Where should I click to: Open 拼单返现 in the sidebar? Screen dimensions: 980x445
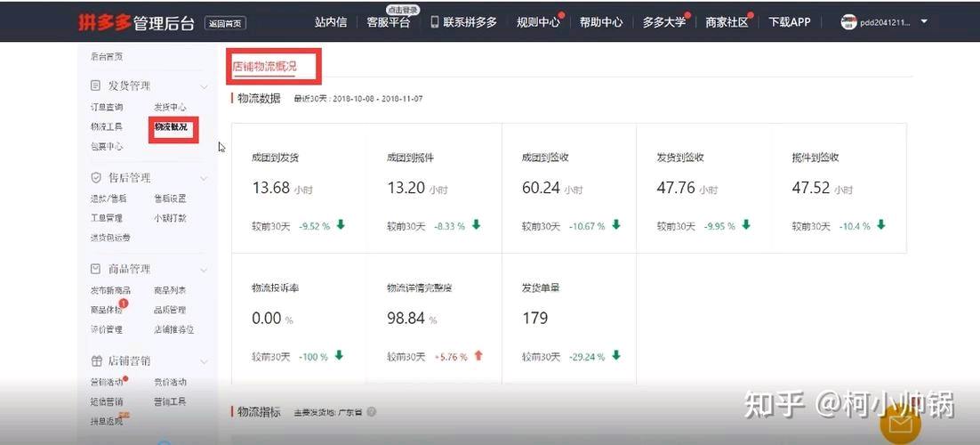(107, 421)
